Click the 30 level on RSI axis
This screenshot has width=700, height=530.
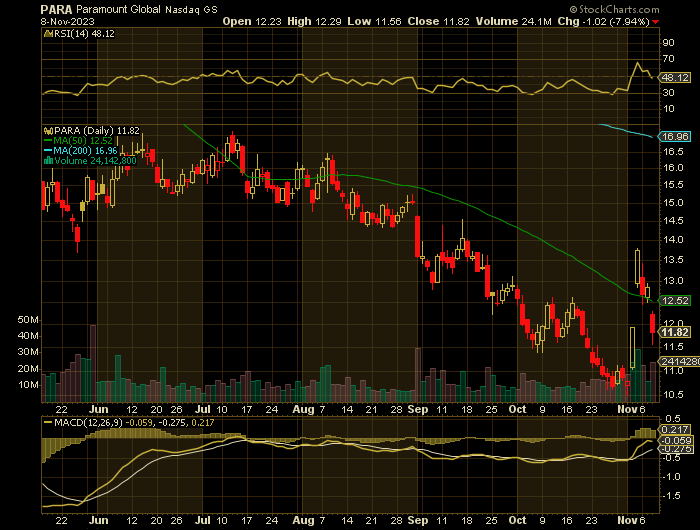pos(668,93)
